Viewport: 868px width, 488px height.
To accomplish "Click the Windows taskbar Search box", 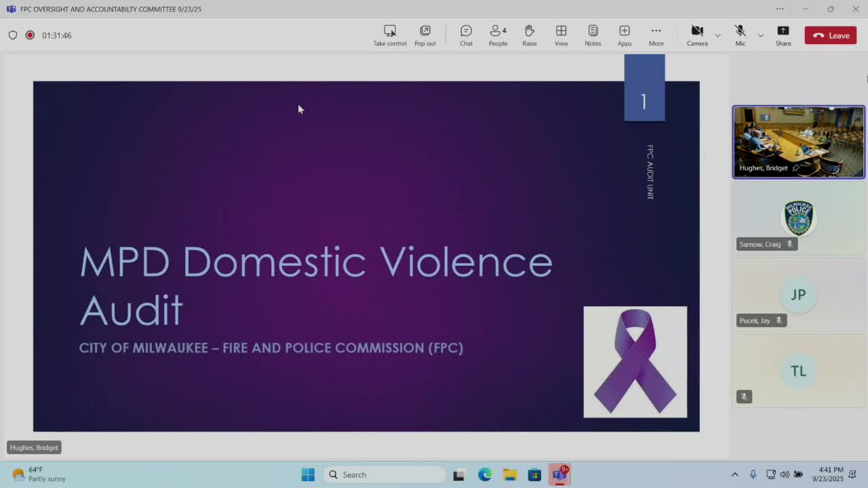I will tap(384, 474).
